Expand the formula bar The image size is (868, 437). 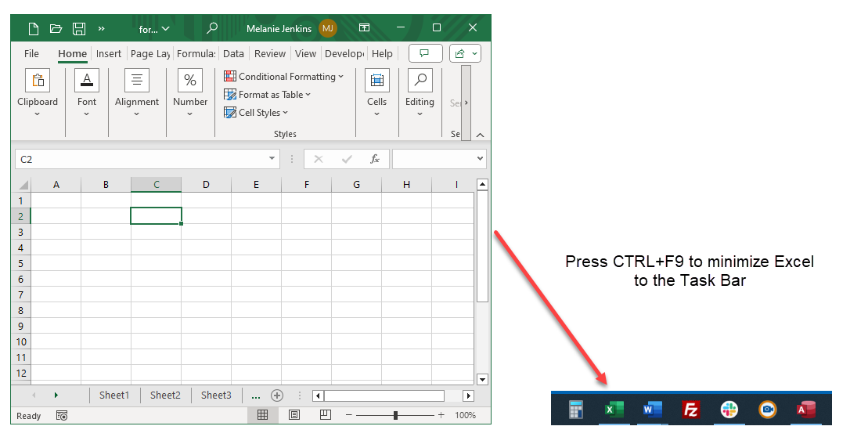click(480, 159)
